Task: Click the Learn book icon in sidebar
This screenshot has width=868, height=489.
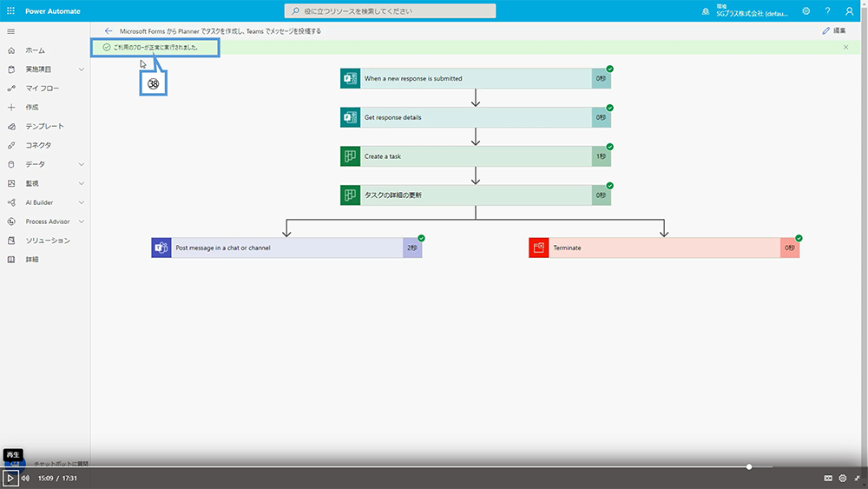Action: point(11,259)
